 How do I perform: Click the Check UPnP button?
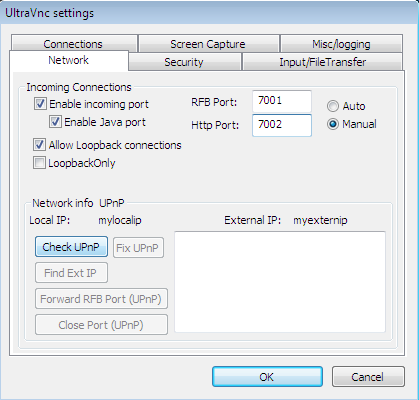[x=71, y=247]
